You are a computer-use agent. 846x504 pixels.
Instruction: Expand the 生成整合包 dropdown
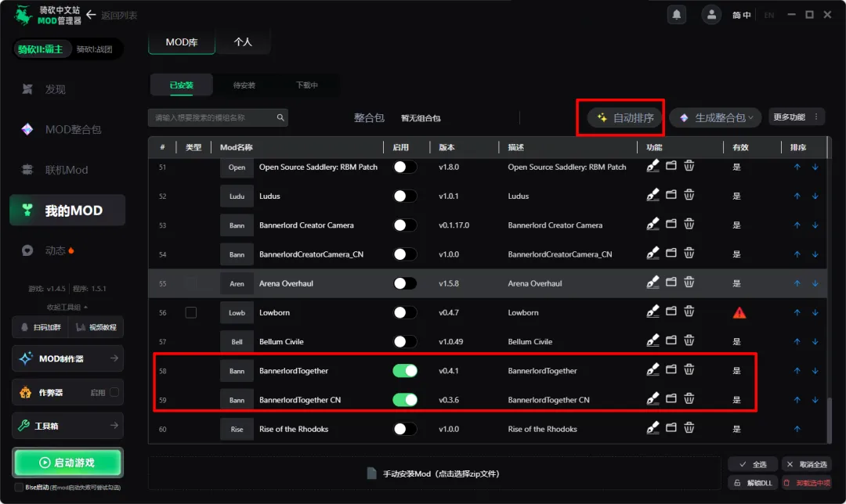(x=716, y=117)
